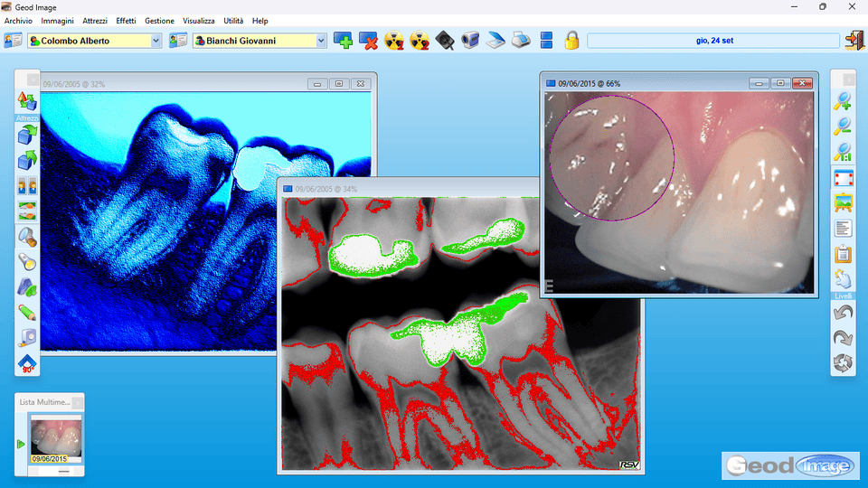Close the right Livelli toolbar panel
Viewport: 868px width, 488px height.
click(x=849, y=80)
